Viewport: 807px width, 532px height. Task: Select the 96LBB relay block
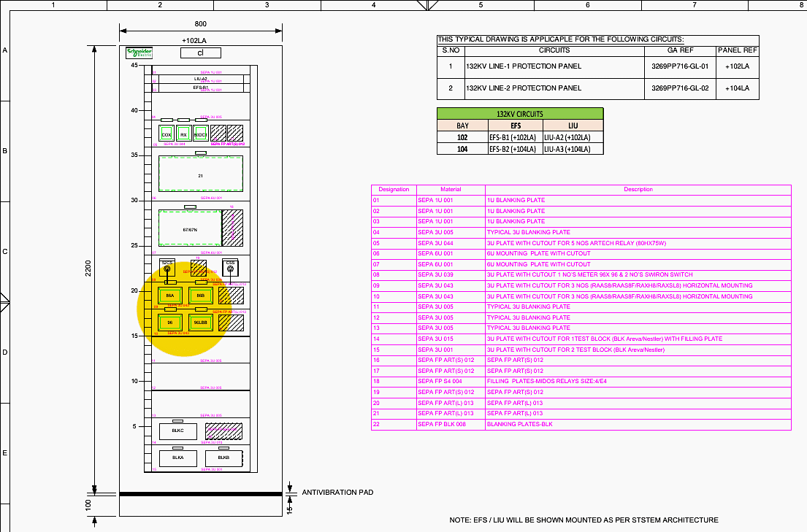click(x=201, y=323)
